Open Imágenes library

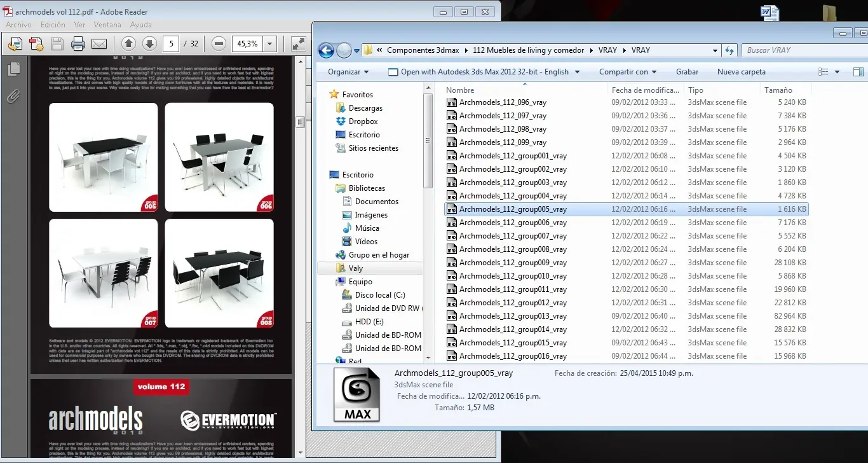point(371,215)
